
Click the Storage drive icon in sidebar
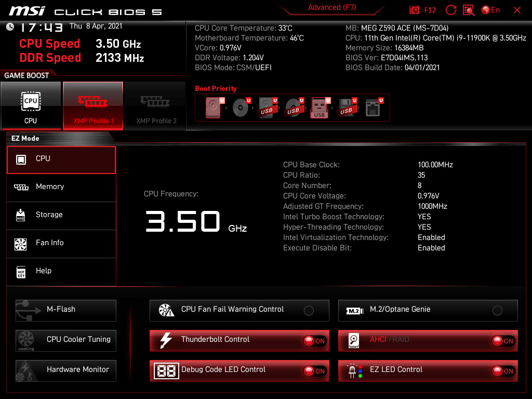click(x=21, y=215)
